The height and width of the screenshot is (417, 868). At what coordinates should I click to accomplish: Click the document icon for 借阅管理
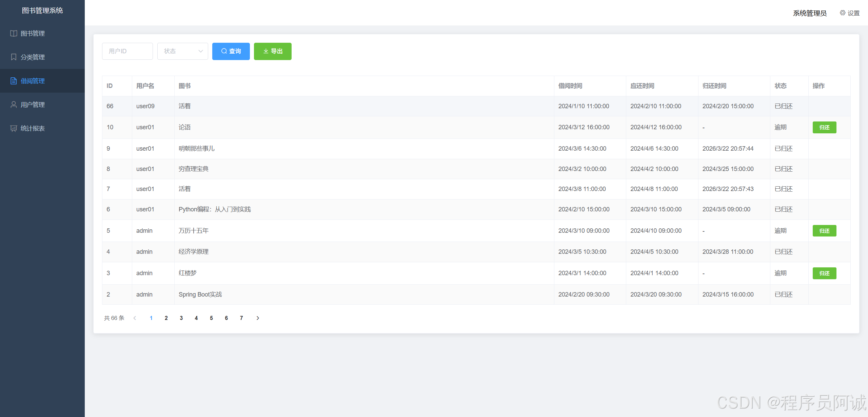14,81
